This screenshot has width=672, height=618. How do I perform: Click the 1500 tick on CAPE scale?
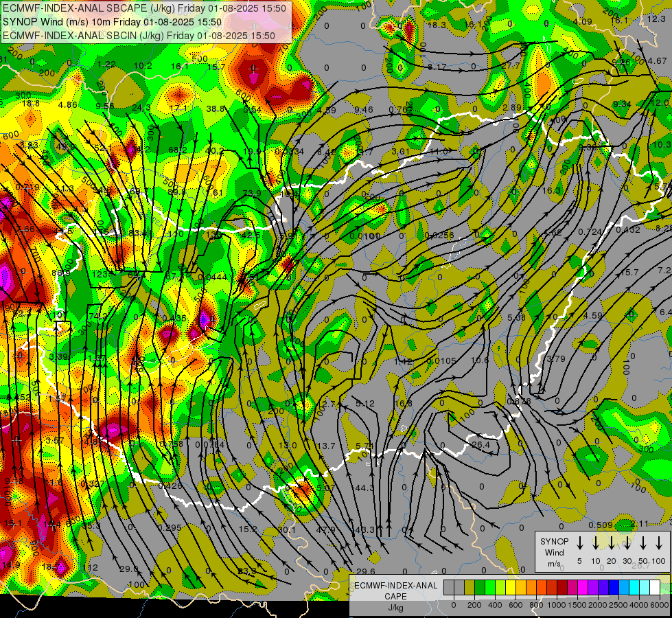point(577,605)
